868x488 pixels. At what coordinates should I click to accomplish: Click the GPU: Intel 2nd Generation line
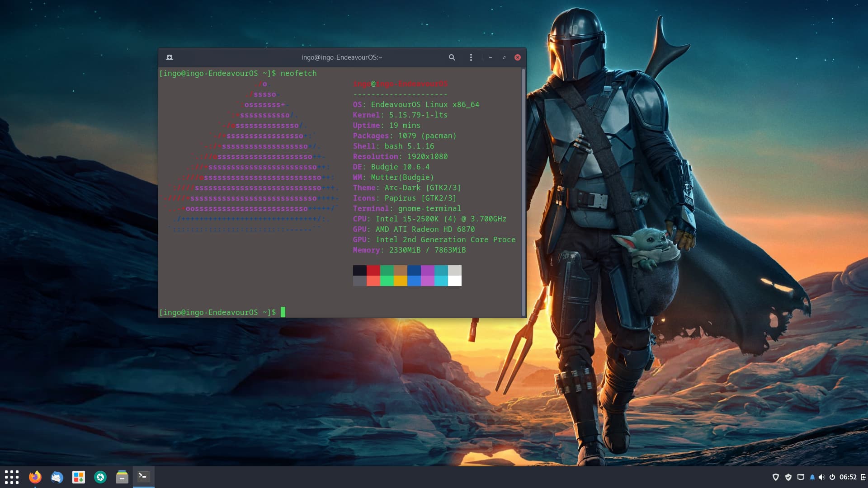(434, 239)
